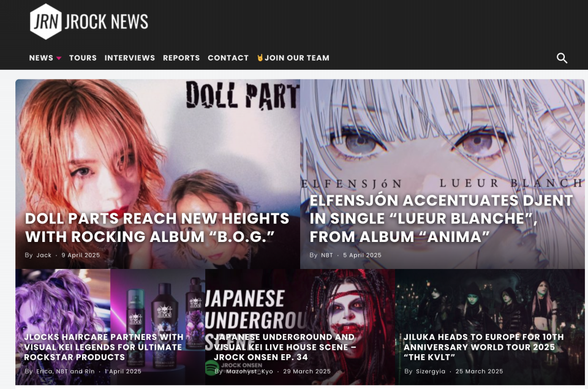Open the Jrock Onsen Ep. 34 article
This screenshot has height=389, width=588.
pyautogui.click(x=284, y=347)
